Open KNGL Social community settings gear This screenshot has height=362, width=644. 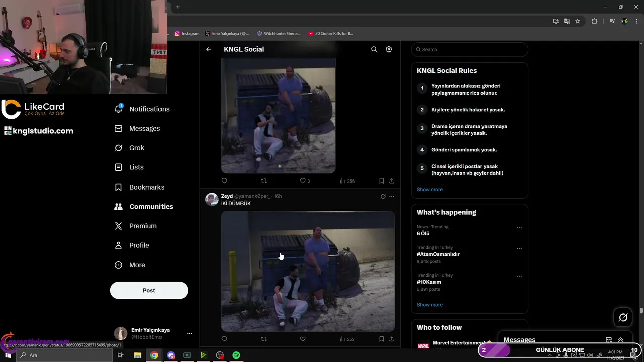coord(389,49)
